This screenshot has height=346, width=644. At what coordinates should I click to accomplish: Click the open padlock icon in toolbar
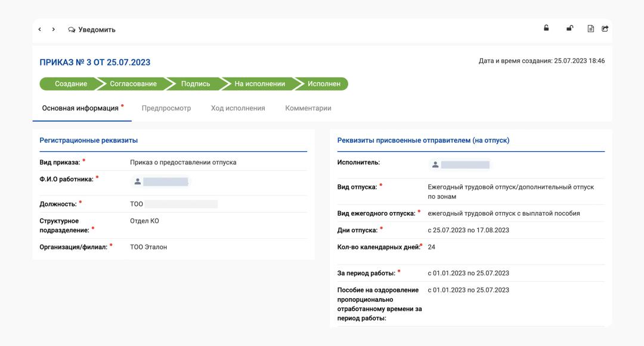point(569,28)
